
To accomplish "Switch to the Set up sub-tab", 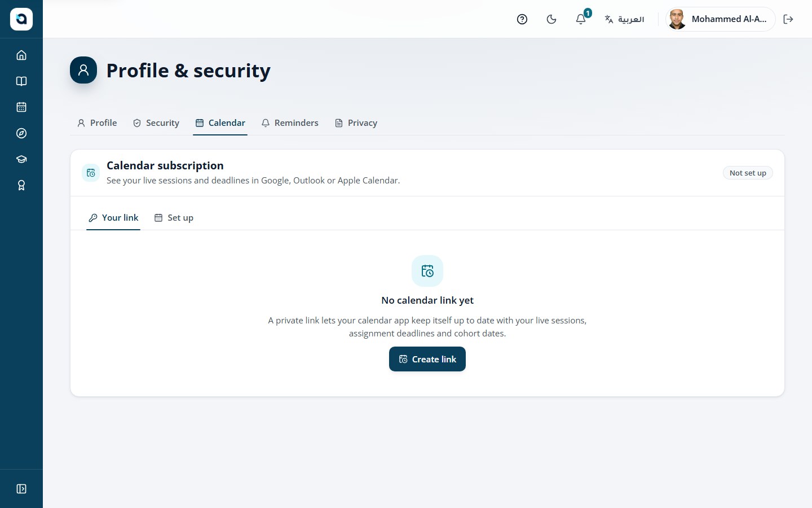I will click(174, 218).
